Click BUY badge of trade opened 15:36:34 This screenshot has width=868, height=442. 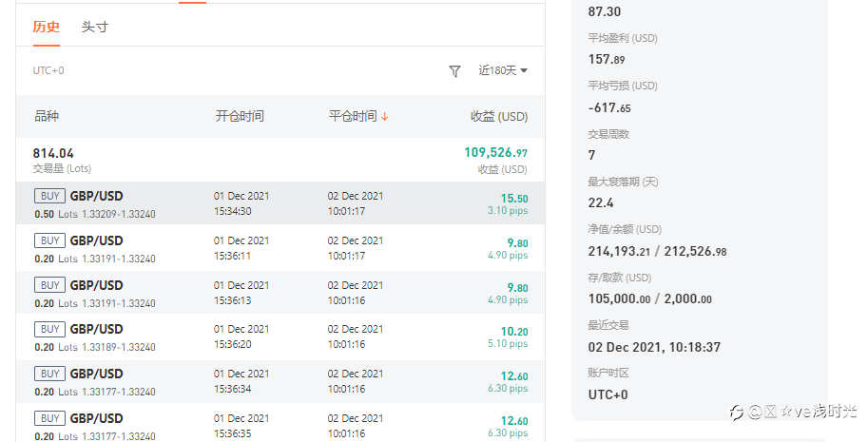[x=49, y=374]
